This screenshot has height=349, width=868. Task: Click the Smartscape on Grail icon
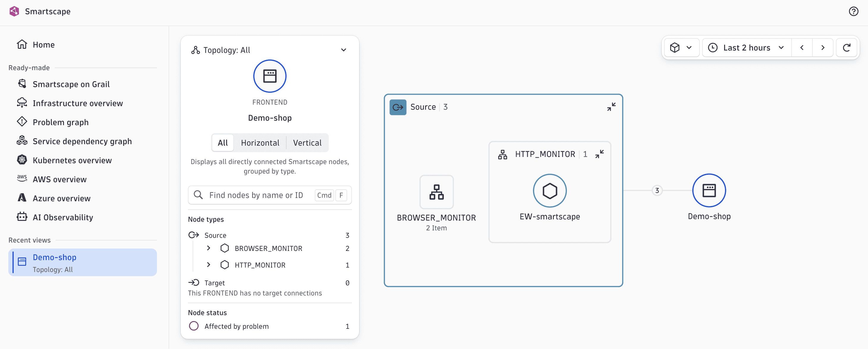pos(22,83)
